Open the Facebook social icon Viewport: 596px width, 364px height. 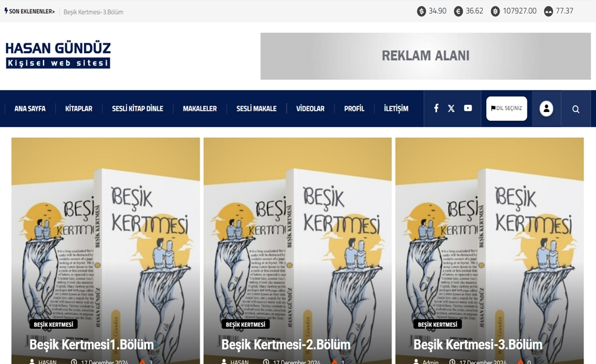436,108
